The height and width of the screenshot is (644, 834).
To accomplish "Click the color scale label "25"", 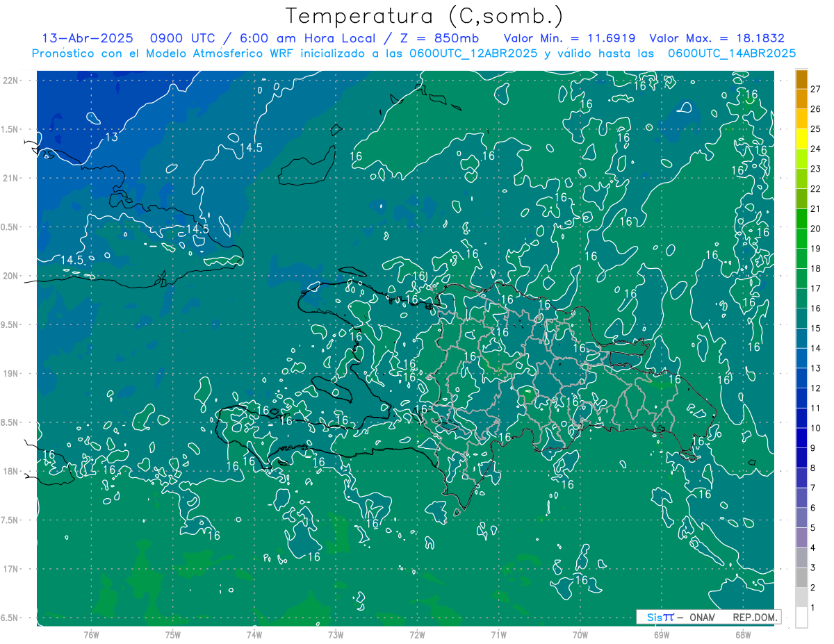I will click(x=816, y=129).
